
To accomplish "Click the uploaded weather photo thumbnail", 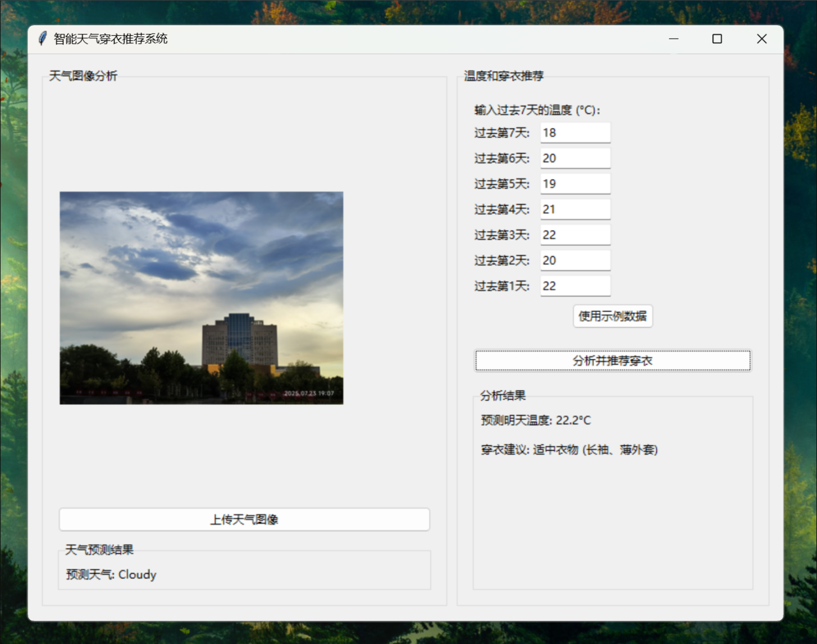I will 201,297.
